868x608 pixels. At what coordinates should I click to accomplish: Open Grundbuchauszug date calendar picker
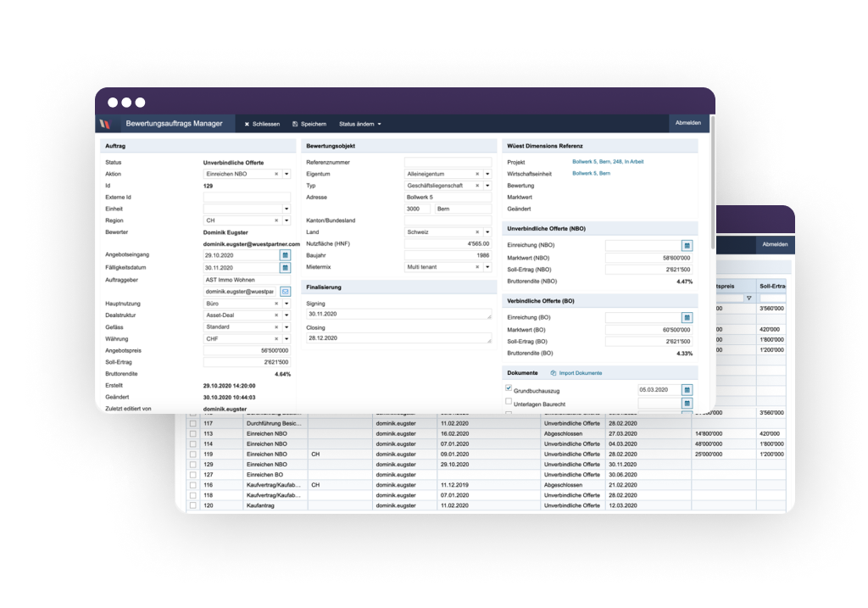tap(687, 390)
